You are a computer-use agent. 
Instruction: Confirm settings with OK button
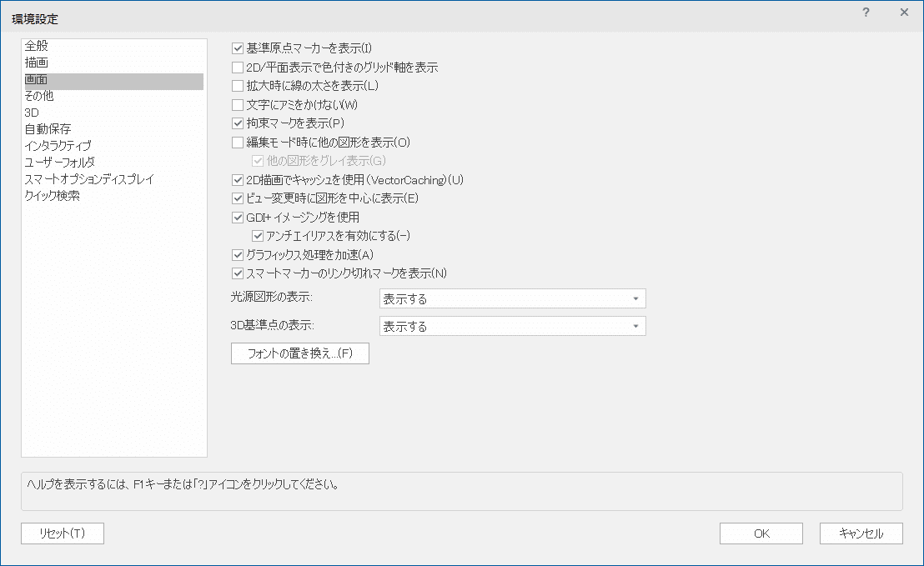point(761,533)
